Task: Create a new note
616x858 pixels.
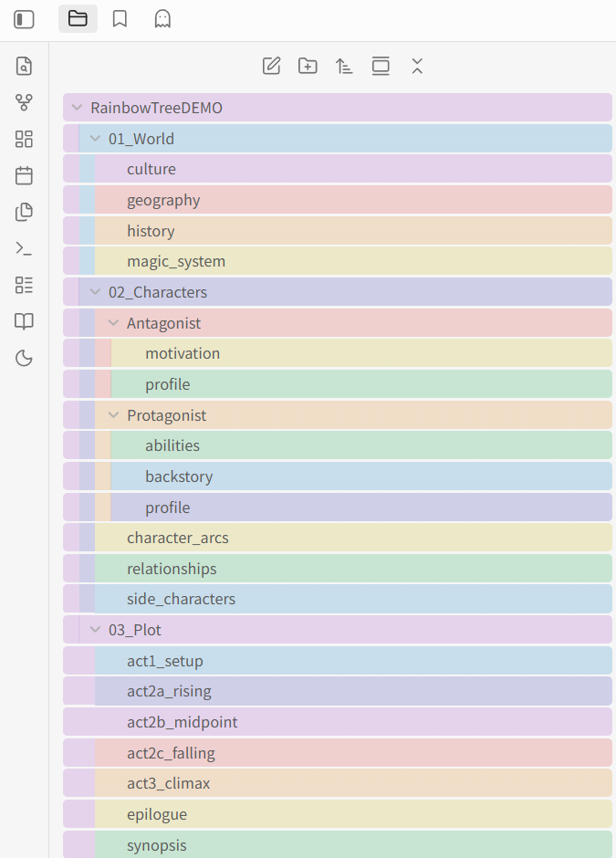Action: pyautogui.click(x=271, y=66)
